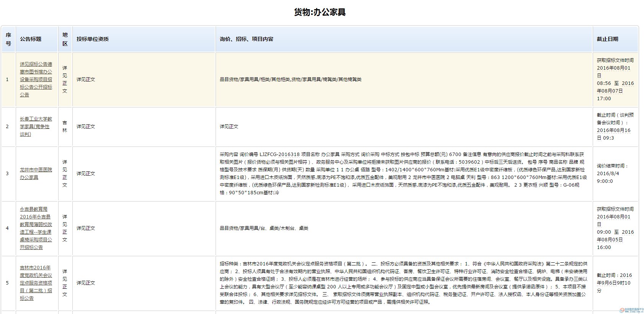Click the 2016年08月16日 谈判预备会议时间 deadline cell
644x314 pixels.
point(615,127)
